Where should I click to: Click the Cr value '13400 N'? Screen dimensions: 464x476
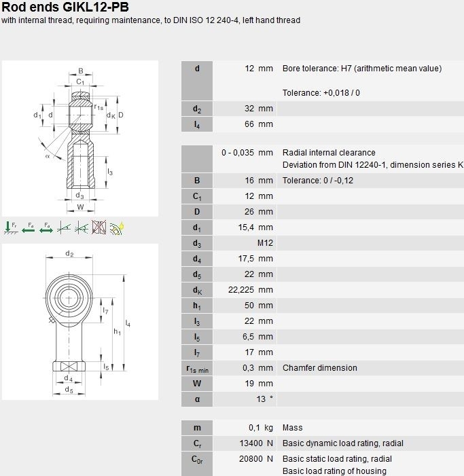coord(256,443)
